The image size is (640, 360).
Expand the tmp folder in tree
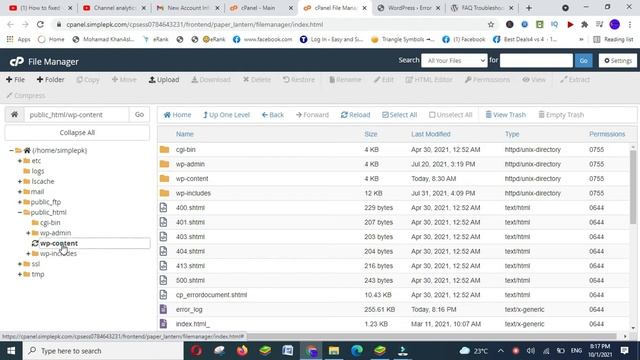point(20,274)
